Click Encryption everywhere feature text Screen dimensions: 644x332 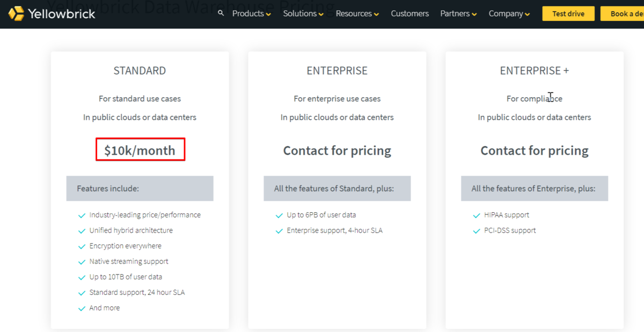point(126,246)
